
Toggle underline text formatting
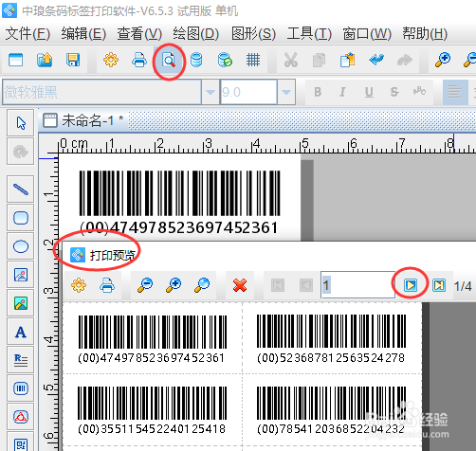(x=369, y=92)
